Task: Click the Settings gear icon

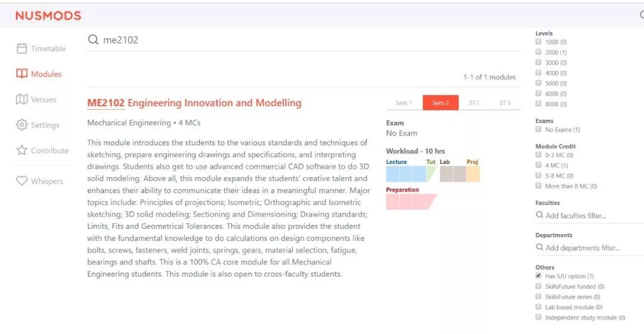Action: [21, 125]
